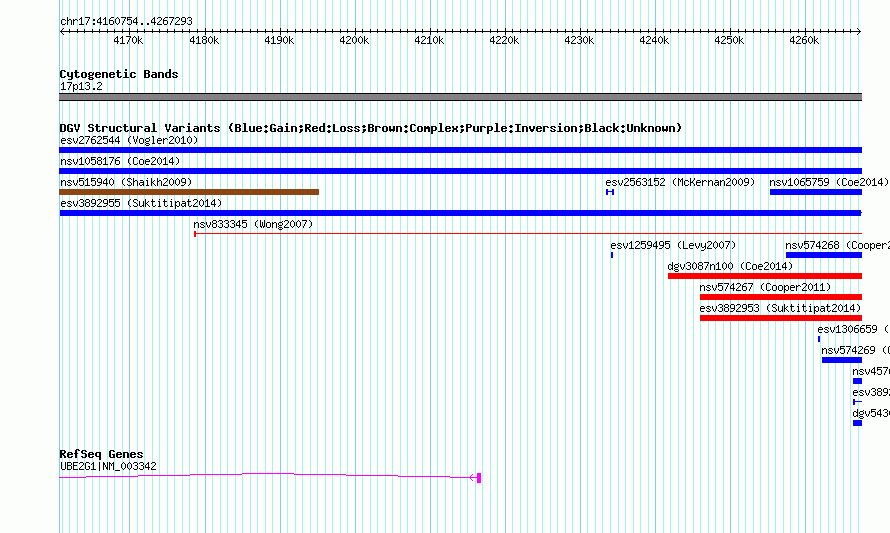The image size is (890, 533).
Task: Click the 4180k ruler tick label
Action: click(204, 41)
